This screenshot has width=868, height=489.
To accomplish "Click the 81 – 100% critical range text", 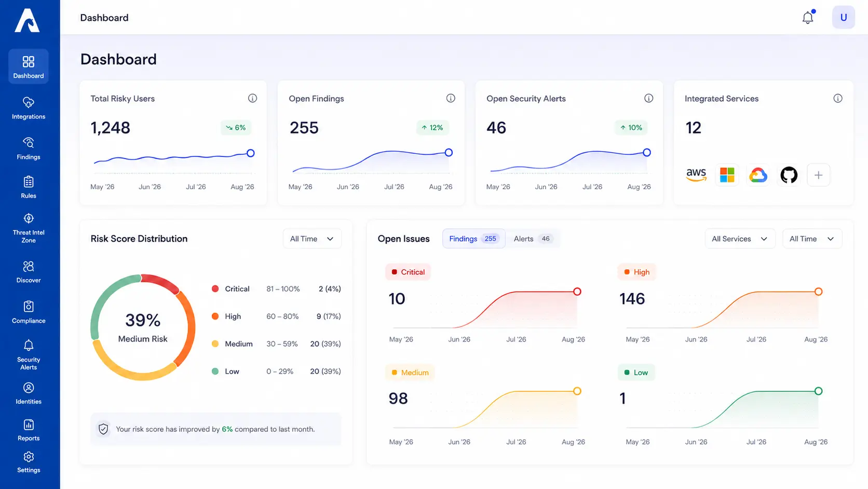I will point(283,289).
